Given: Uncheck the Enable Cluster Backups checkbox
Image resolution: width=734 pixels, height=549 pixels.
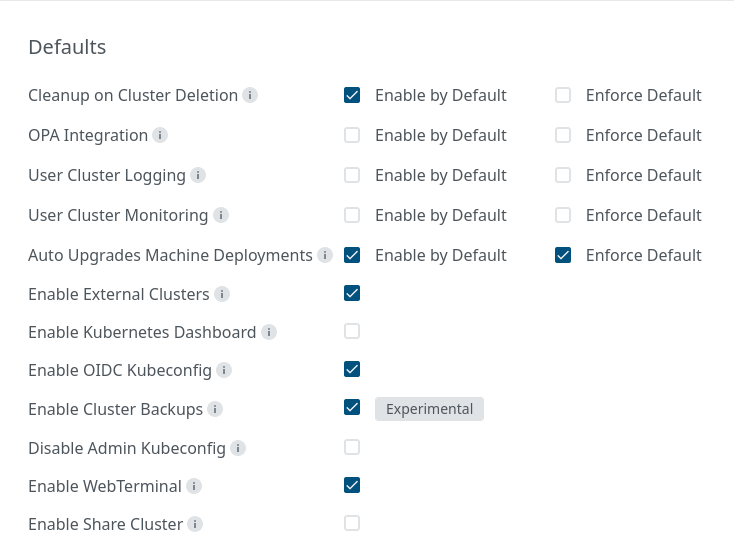Looking at the screenshot, I should 352,407.
